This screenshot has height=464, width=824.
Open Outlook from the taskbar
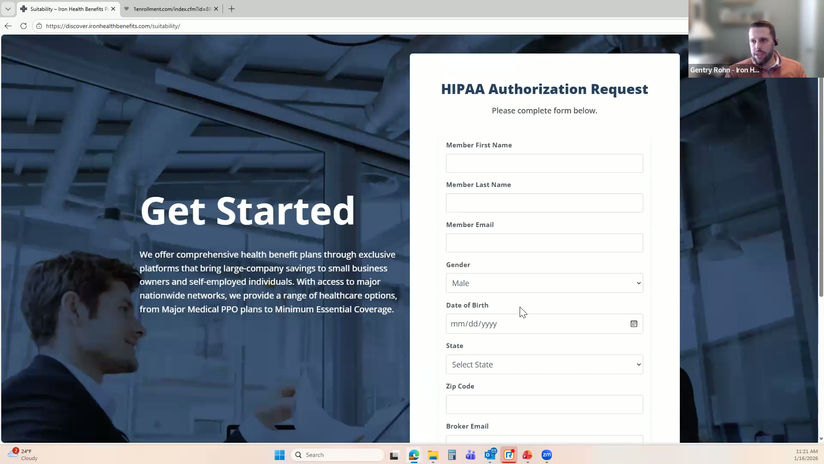click(490, 455)
